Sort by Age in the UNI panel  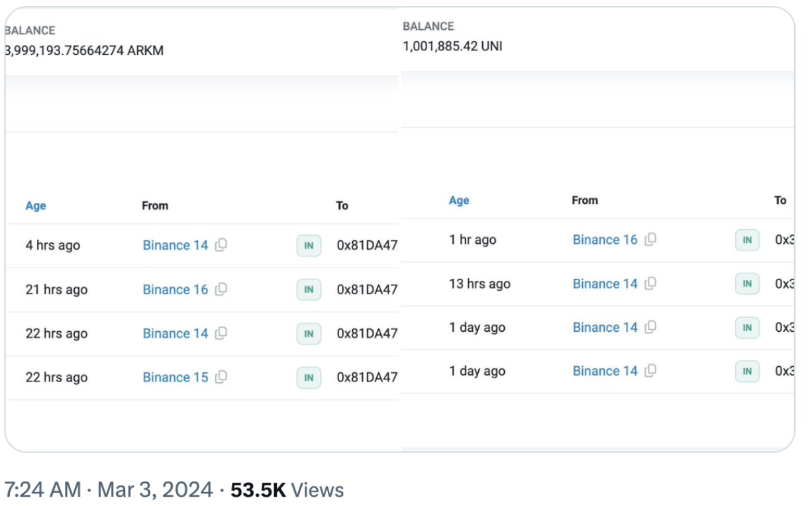459,201
